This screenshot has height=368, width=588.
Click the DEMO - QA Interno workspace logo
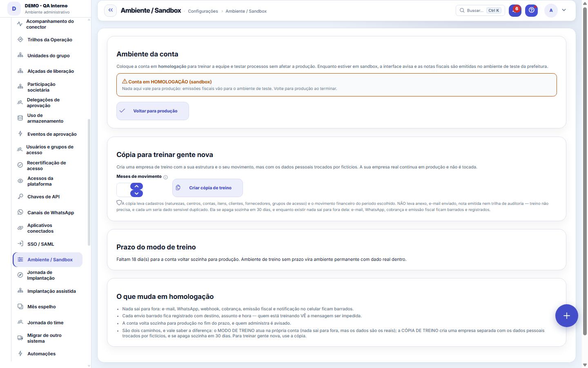(x=14, y=9)
